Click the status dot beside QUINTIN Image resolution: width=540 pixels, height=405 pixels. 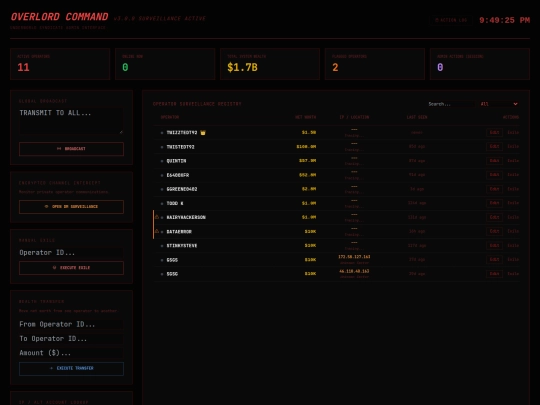(x=162, y=161)
